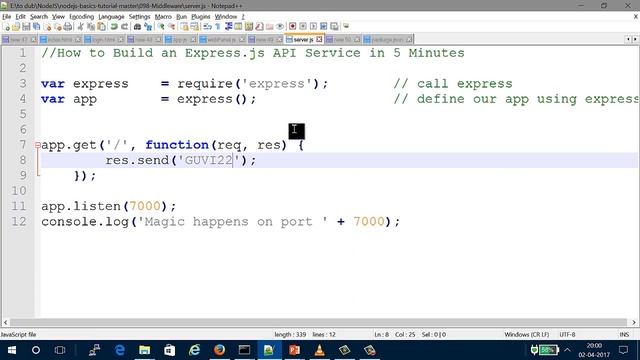
Task: Open PowerPoint from the taskbar
Action: click(294, 350)
